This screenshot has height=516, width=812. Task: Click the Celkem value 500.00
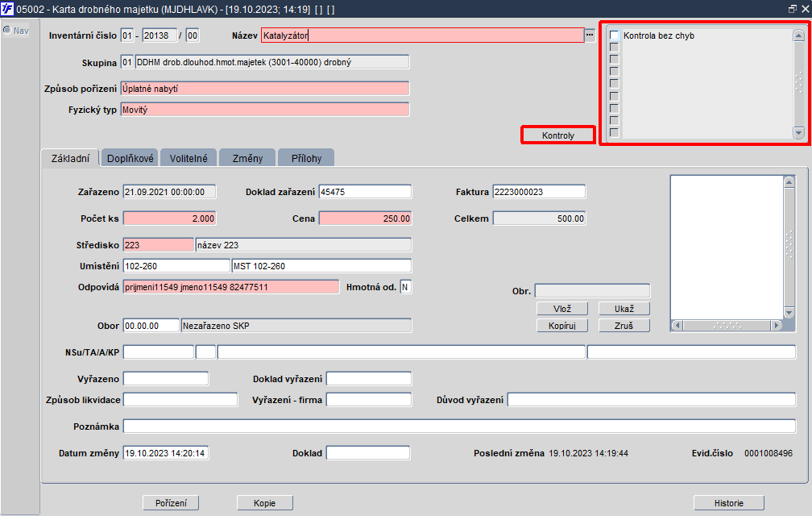pos(539,218)
